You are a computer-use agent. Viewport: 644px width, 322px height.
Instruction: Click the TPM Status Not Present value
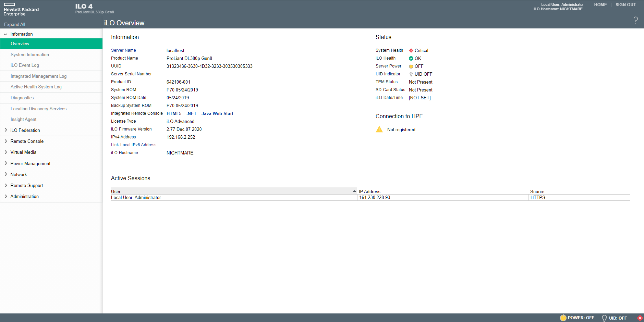pyautogui.click(x=421, y=82)
